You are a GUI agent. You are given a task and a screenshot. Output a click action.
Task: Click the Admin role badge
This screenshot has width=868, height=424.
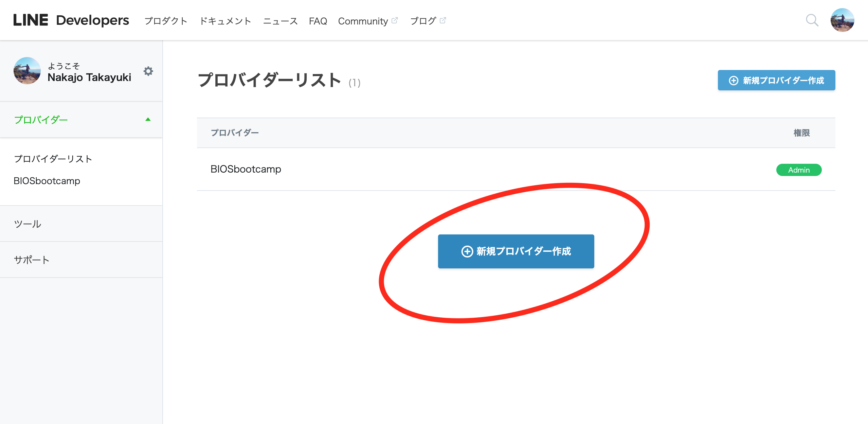(x=799, y=170)
